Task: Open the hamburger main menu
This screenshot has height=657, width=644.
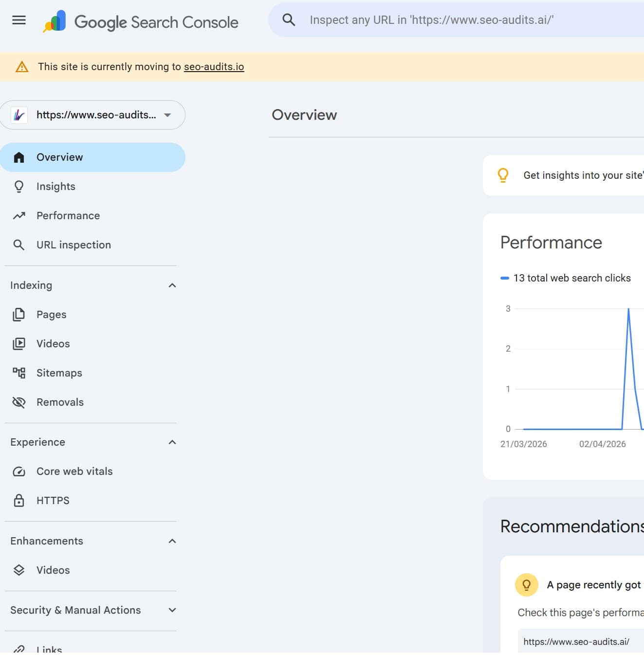Action: tap(19, 20)
